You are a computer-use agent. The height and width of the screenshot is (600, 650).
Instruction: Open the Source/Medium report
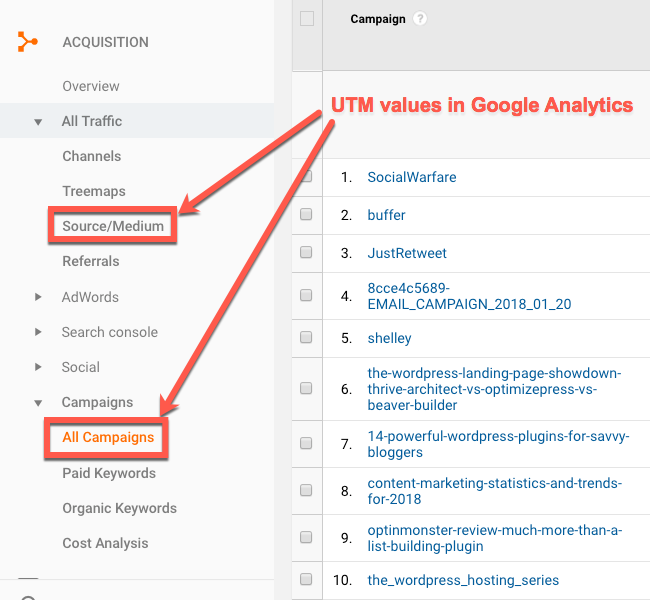tap(113, 226)
